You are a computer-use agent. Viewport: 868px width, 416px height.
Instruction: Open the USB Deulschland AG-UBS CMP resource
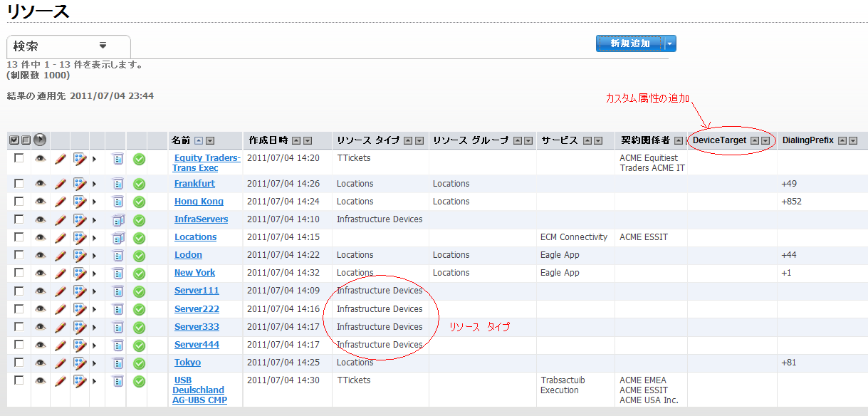pyautogui.click(x=199, y=390)
